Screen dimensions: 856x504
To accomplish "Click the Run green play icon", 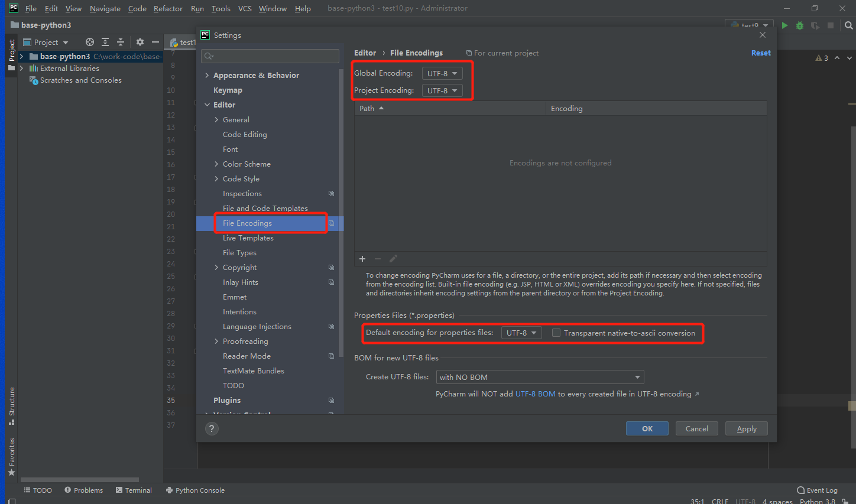I will (784, 25).
